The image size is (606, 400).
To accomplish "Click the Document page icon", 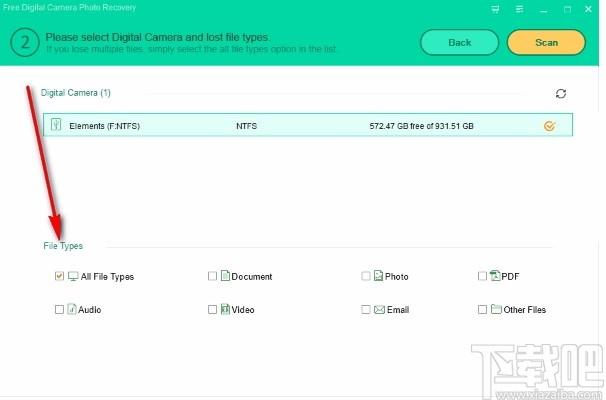I will point(225,276).
